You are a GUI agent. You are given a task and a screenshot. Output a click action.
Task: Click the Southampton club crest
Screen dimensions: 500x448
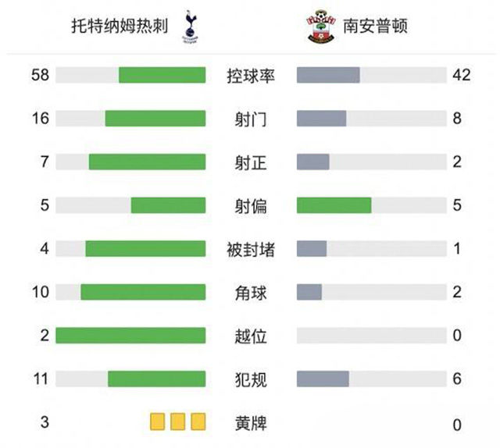click(x=318, y=25)
